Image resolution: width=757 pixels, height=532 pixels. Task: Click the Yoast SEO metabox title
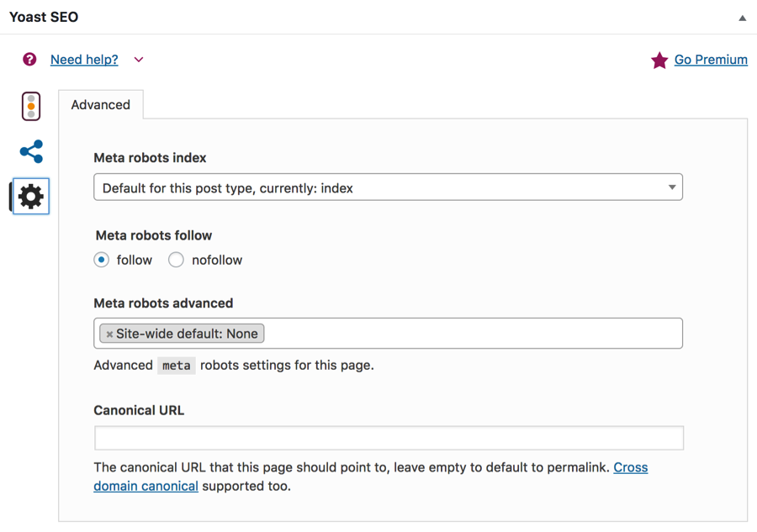pyautogui.click(x=44, y=17)
